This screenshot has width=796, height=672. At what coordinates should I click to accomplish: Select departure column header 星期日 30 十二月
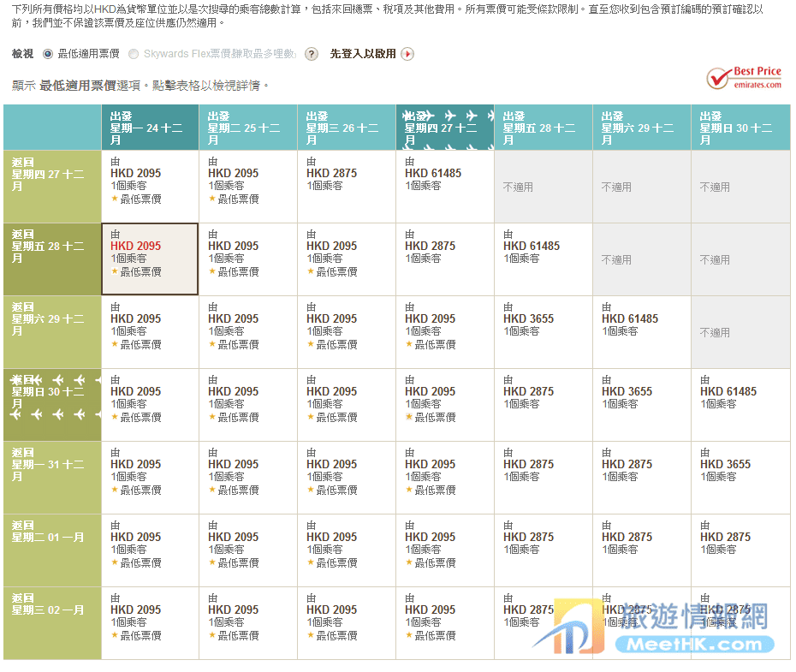(740, 128)
